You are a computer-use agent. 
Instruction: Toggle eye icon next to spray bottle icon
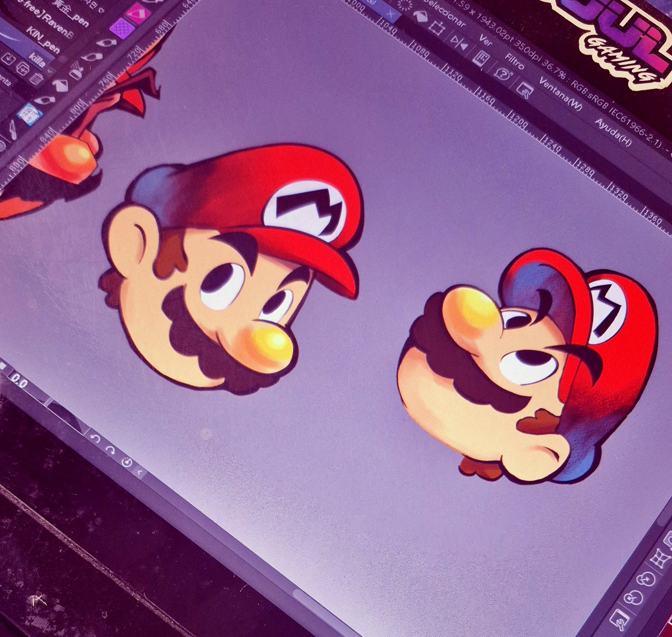click(x=92, y=57)
